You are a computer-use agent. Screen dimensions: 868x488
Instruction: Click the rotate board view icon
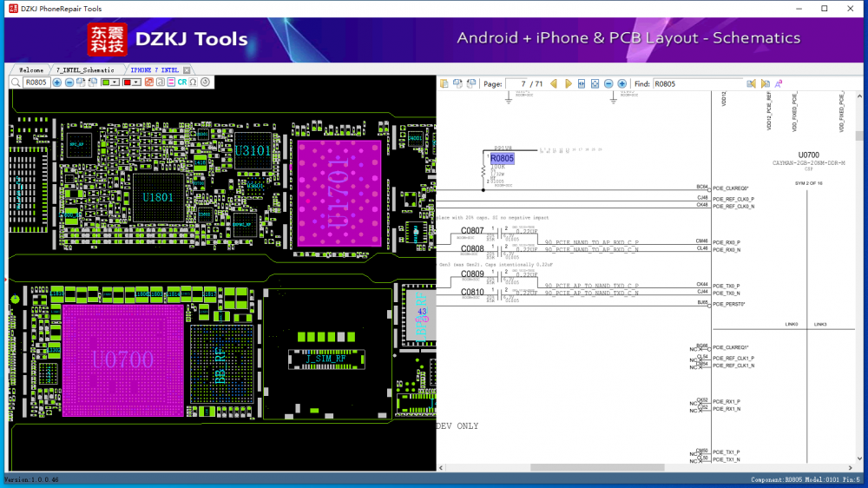[205, 82]
